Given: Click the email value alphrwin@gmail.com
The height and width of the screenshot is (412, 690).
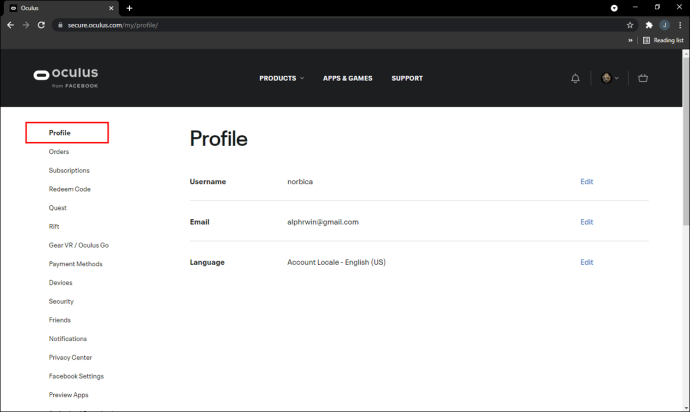Looking at the screenshot, I should pos(323,222).
